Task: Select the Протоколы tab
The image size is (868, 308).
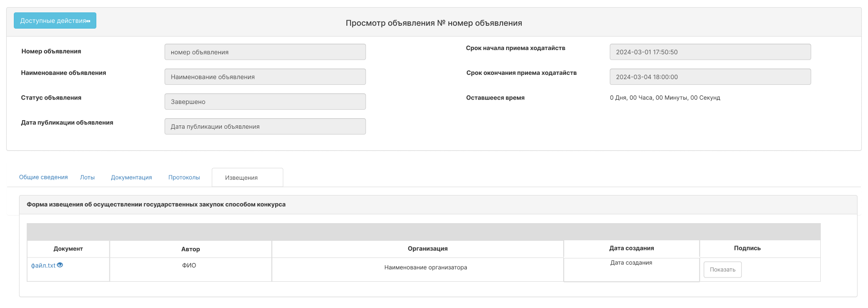Action: tap(184, 177)
